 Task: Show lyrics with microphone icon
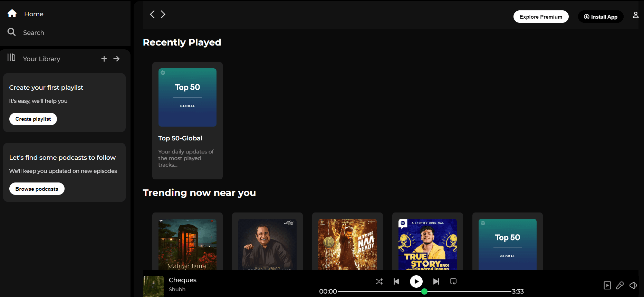[620, 285]
